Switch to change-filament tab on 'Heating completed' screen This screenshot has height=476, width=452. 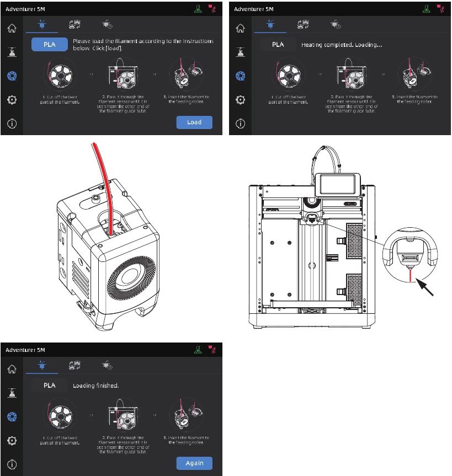pos(303,24)
